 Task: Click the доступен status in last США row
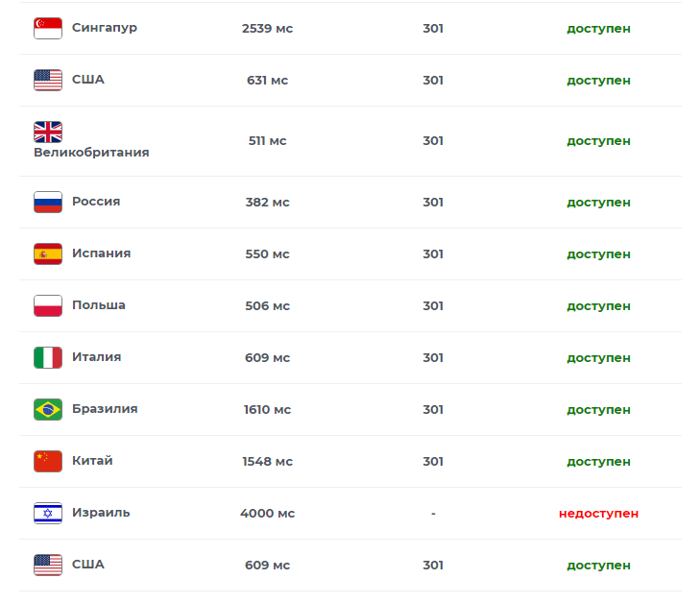pos(598,565)
